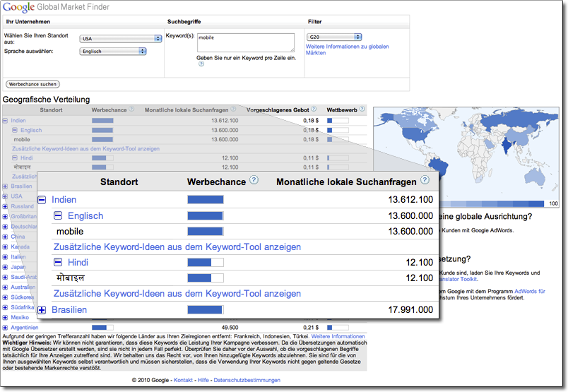
Task: Click the 49.500 value in Argentinien row
Action: click(230, 328)
